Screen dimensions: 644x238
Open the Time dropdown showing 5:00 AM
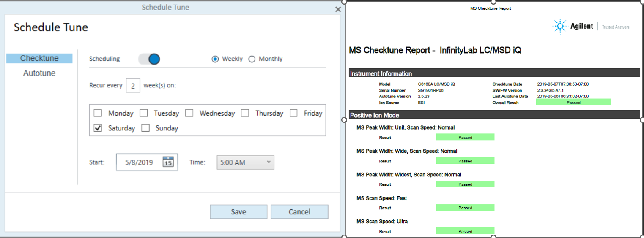click(x=245, y=162)
